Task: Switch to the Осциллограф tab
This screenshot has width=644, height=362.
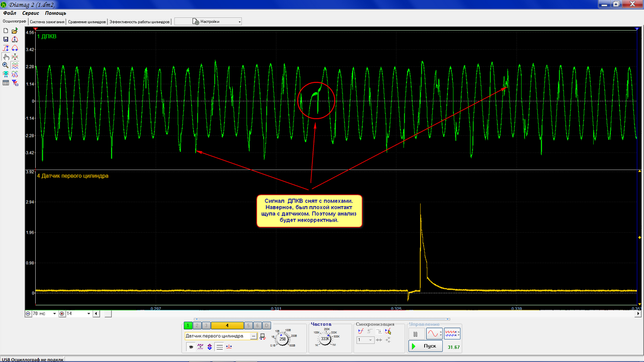Action: pyautogui.click(x=14, y=22)
